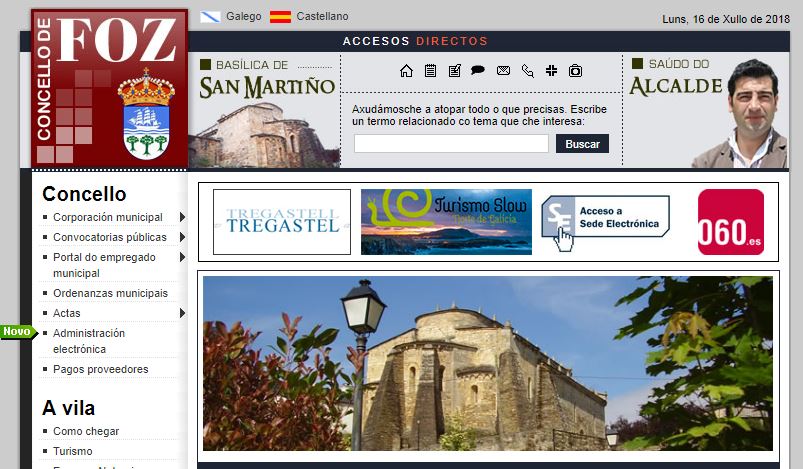Select the Galician flag icon
The height and width of the screenshot is (469, 803).
click(x=210, y=16)
